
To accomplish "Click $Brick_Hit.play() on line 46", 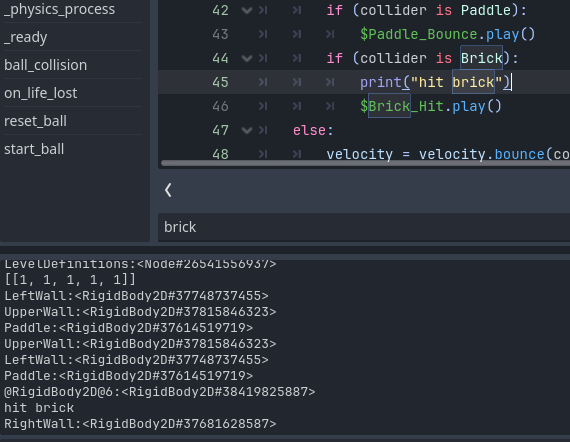I will click(431, 106).
